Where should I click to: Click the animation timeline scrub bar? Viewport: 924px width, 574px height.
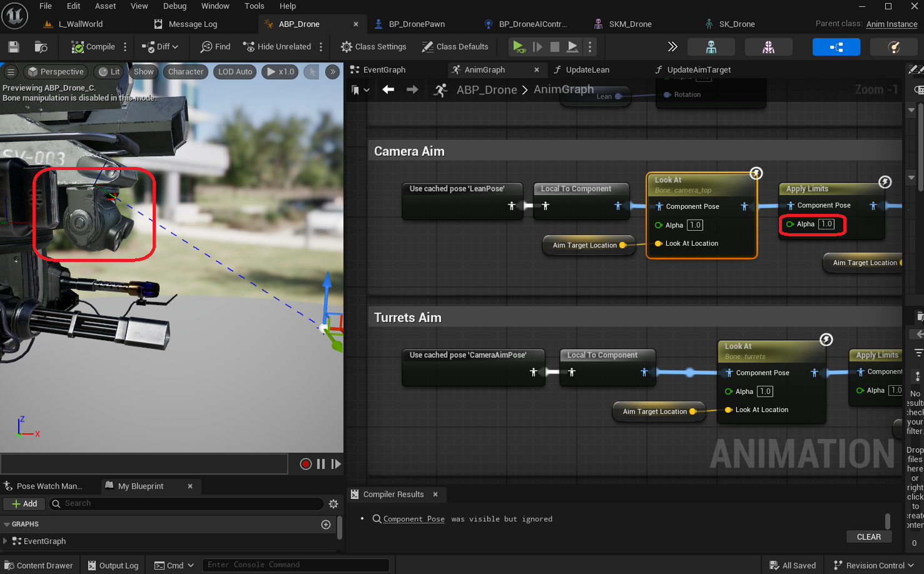[x=145, y=464]
